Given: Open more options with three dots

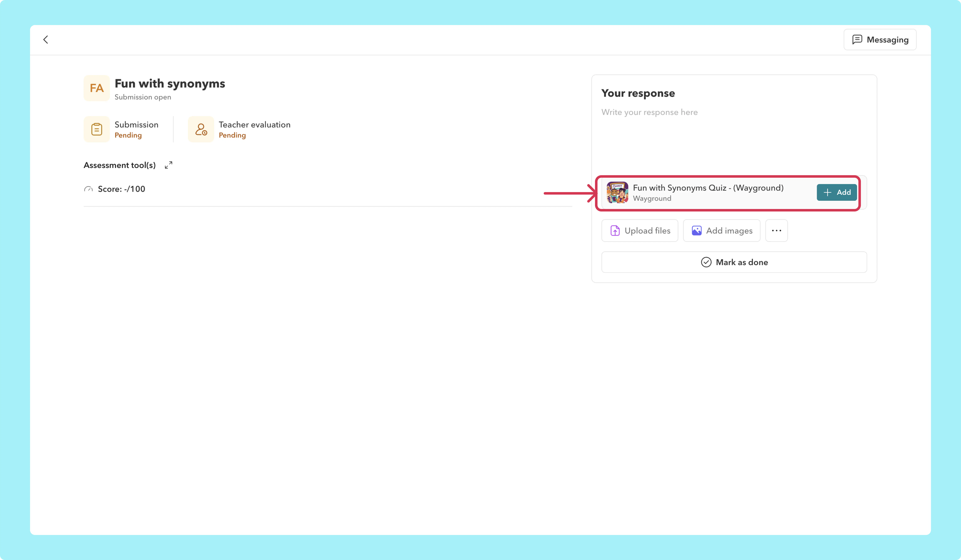Looking at the screenshot, I should (776, 231).
